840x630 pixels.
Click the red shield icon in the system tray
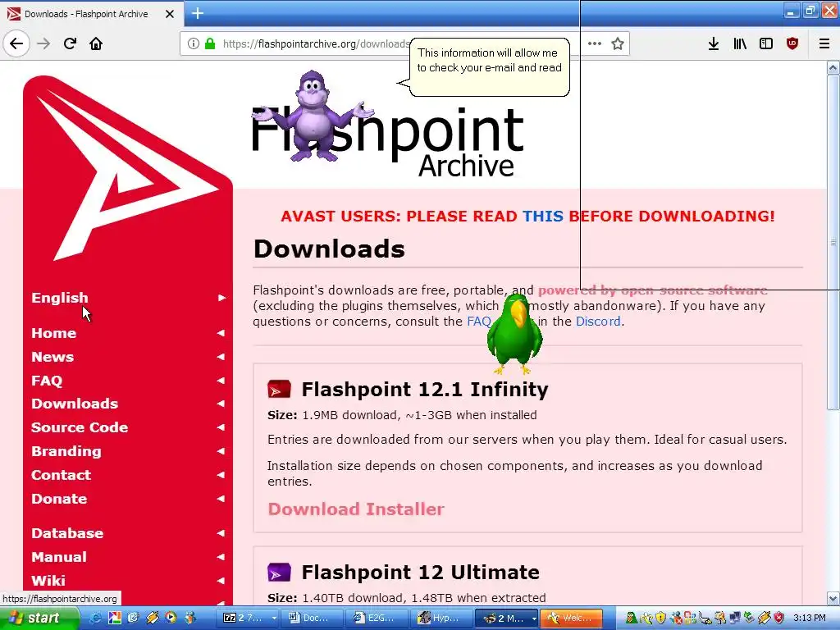click(x=779, y=618)
